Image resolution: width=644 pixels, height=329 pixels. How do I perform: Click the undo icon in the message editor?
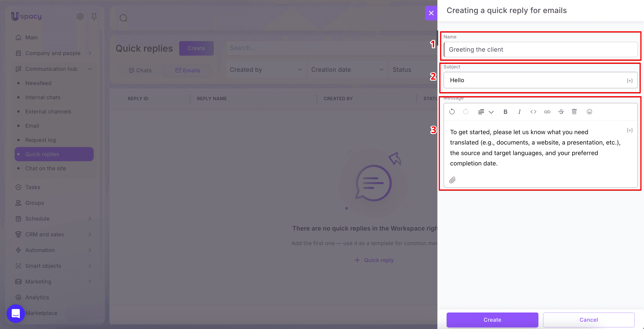coord(452,112)
